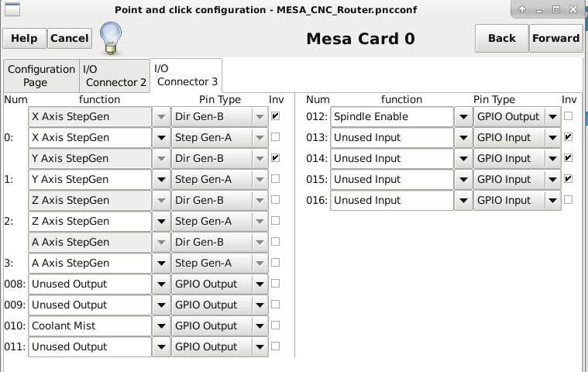The image size is (588, 372).
Task: Expand X Axis Step Gen-A pin type
Action: pos(260,137)
